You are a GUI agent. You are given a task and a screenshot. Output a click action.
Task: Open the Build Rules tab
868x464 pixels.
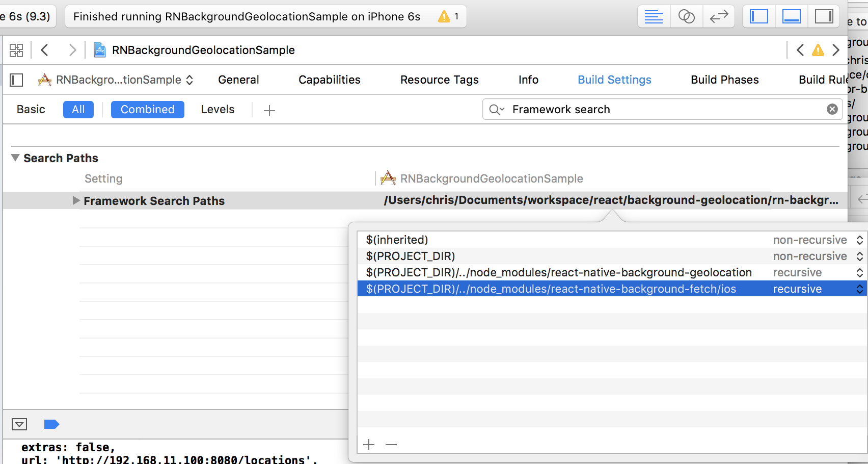tap(823, 80)
